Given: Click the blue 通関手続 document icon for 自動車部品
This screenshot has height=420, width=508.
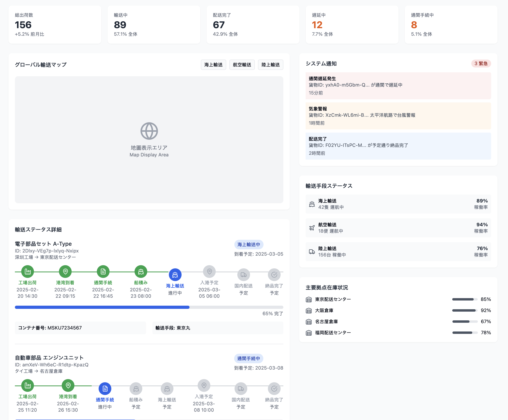Looking at the screenshot, I should point(105,389).
